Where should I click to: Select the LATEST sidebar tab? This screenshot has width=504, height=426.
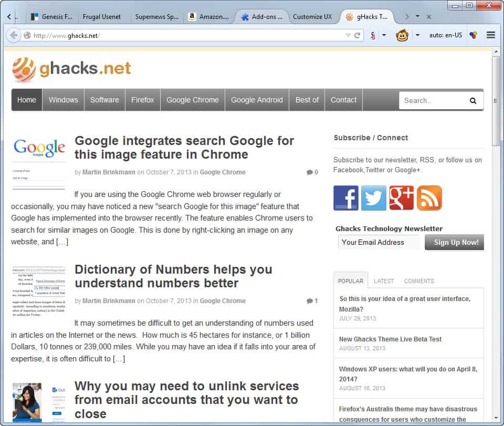(384, 281)
